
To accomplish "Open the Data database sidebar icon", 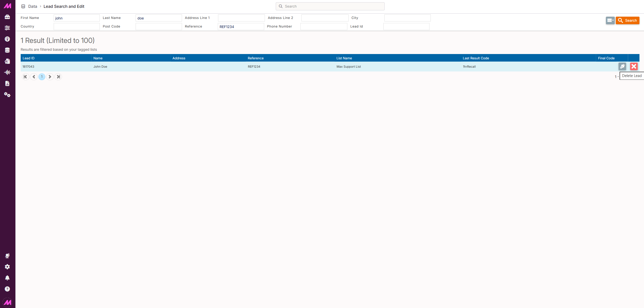I will pyautogui.click(x=7, y=50).
